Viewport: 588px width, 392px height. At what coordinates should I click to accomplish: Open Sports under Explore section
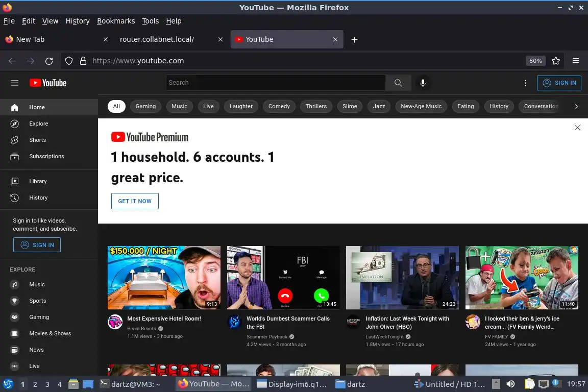[x=49, y=301]
